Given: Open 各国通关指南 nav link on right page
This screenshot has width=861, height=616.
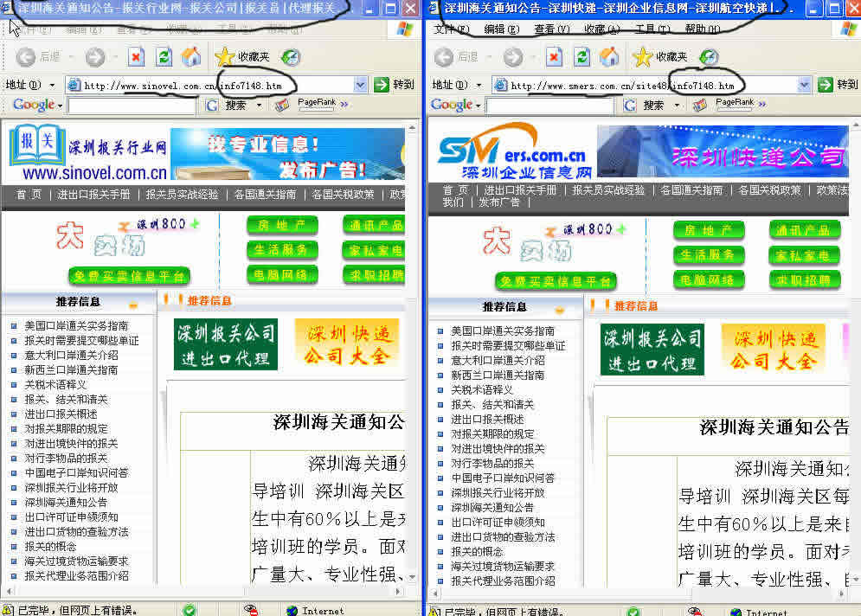Looking at the screenshot, I should [x=691, y=190].
